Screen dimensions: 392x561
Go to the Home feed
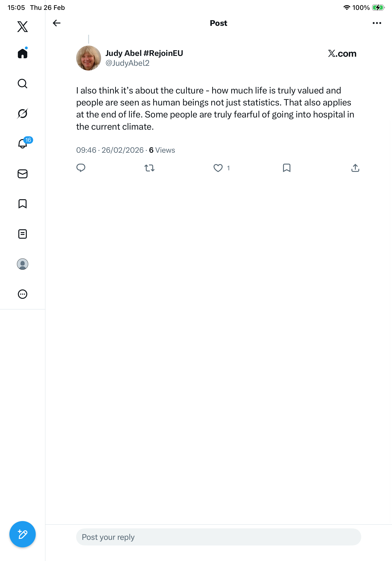[x=23, y=54]
